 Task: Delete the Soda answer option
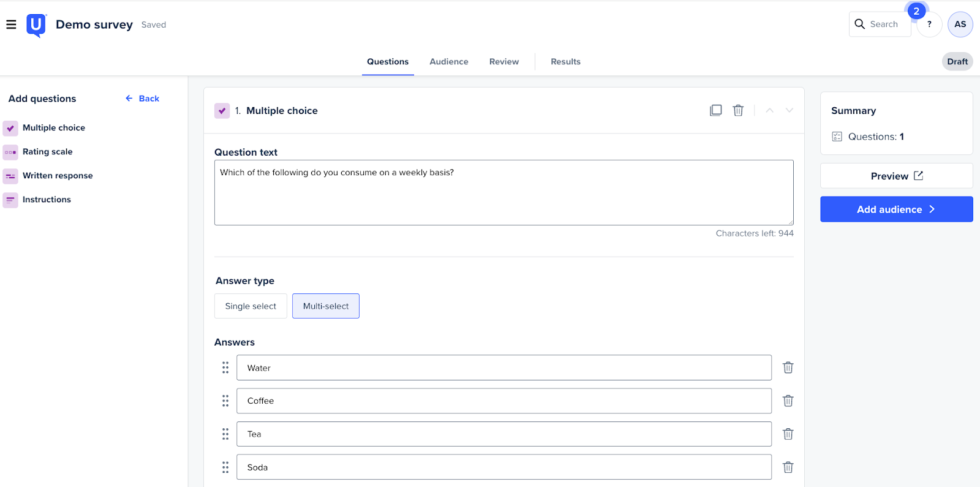pos(788,467)
